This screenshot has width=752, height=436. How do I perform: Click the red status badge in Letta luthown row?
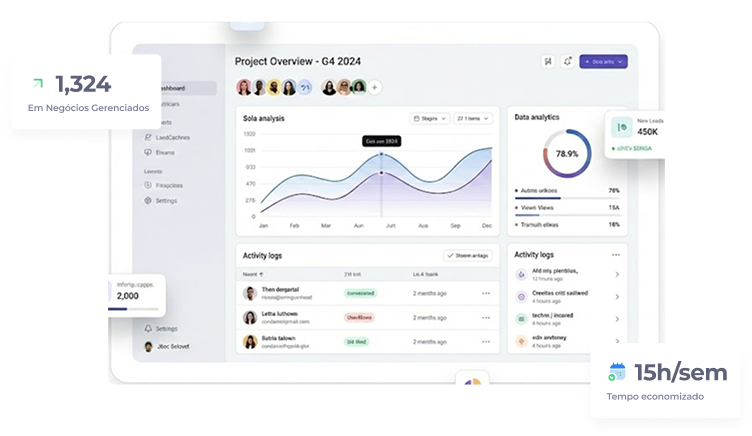click(359, 318)
